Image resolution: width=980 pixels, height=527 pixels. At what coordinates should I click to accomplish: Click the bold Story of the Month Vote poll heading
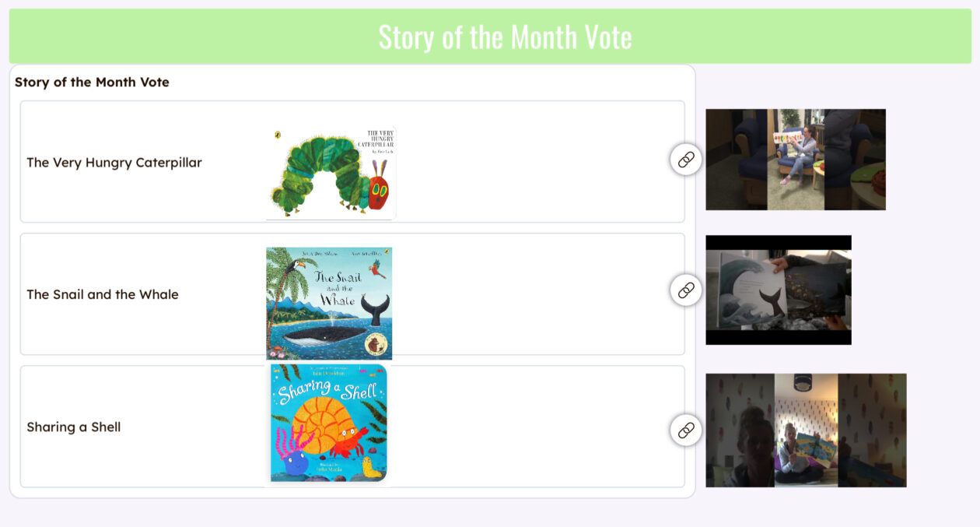coord(92,82)
